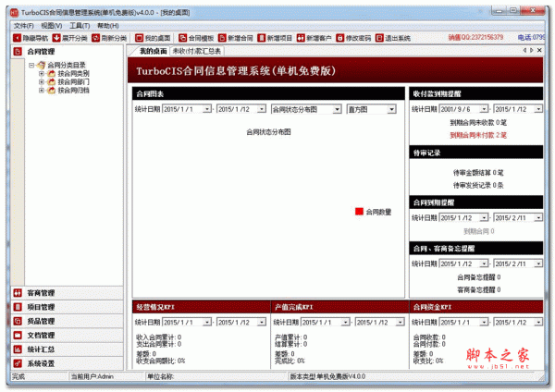Switch to the 我的桌面 tab

(153, 51)
